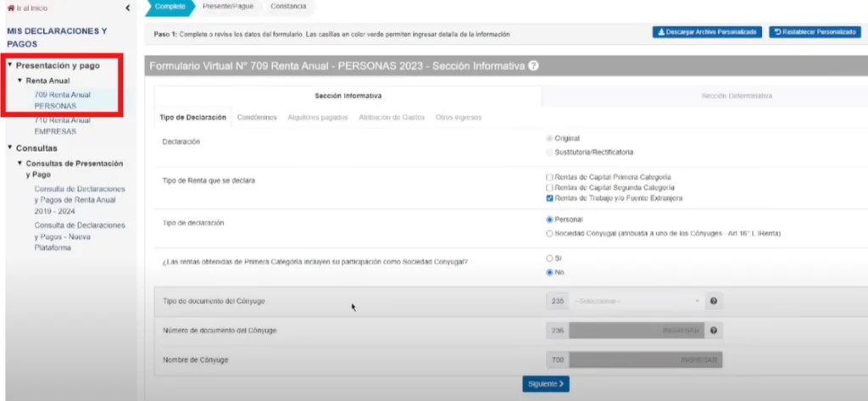Viewport: 868px width, 401px height.
Task: Select Sociedad Conyugal declaration type
Action: pos(550,233)
